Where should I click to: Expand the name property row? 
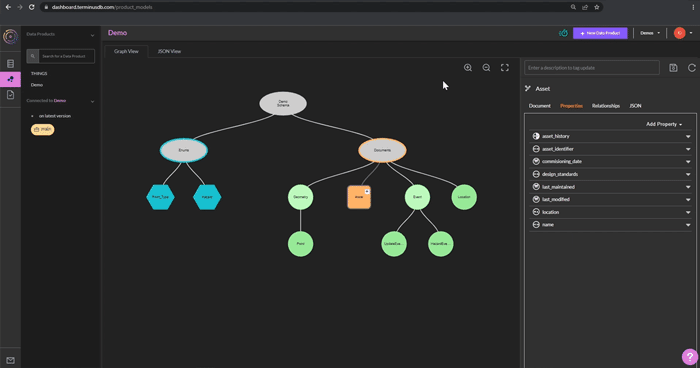click(x=688, y=225)
